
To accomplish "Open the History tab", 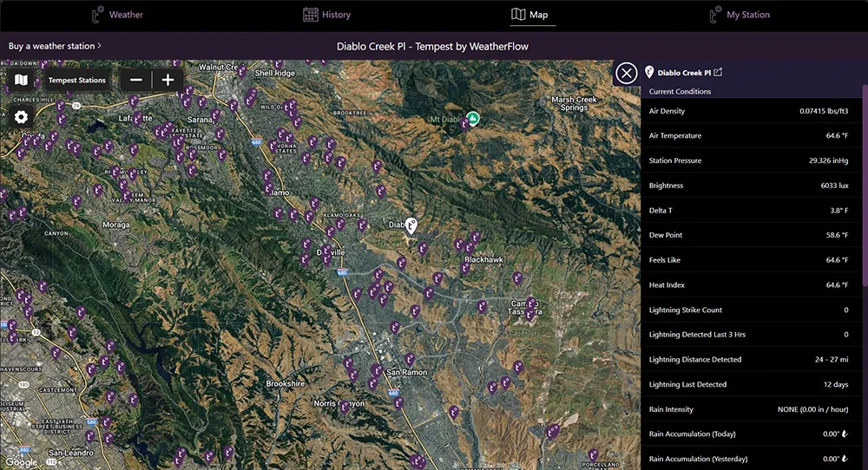I will click(x=326, y=15).
